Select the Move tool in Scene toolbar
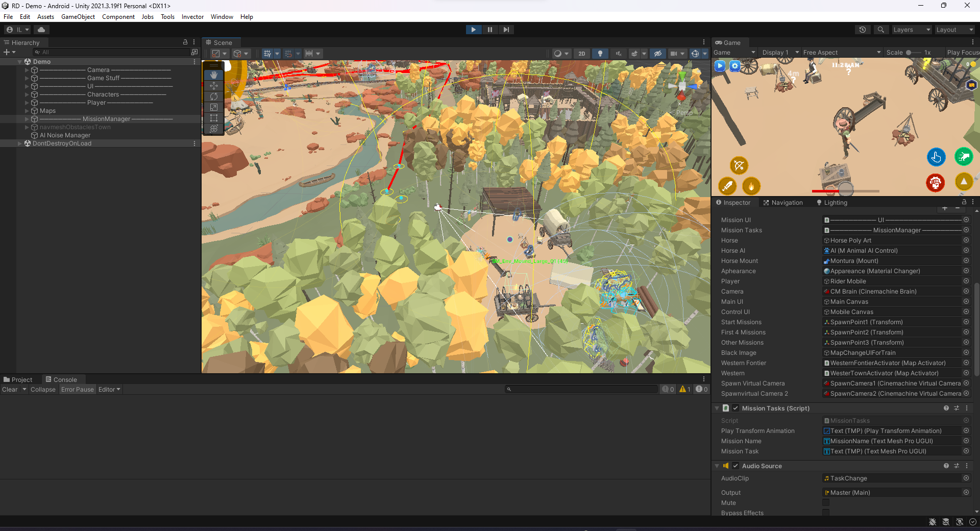 coord(214,86)
